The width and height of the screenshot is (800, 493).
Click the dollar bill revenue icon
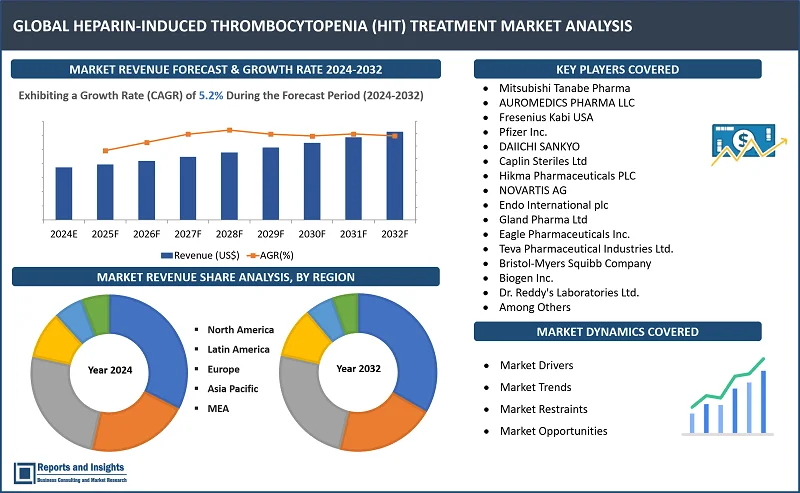749,144
